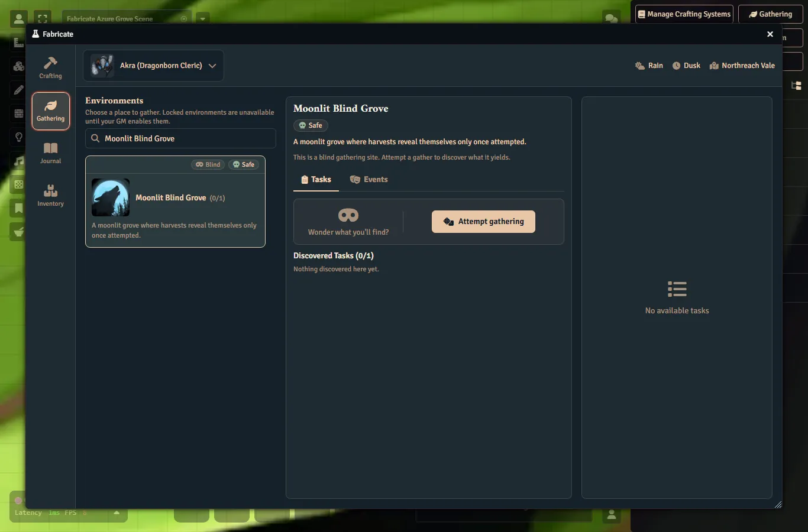Screen dimensions: 808x532
Task: Open token controls in Foundry left toolbar
Action: pos(19,19)
